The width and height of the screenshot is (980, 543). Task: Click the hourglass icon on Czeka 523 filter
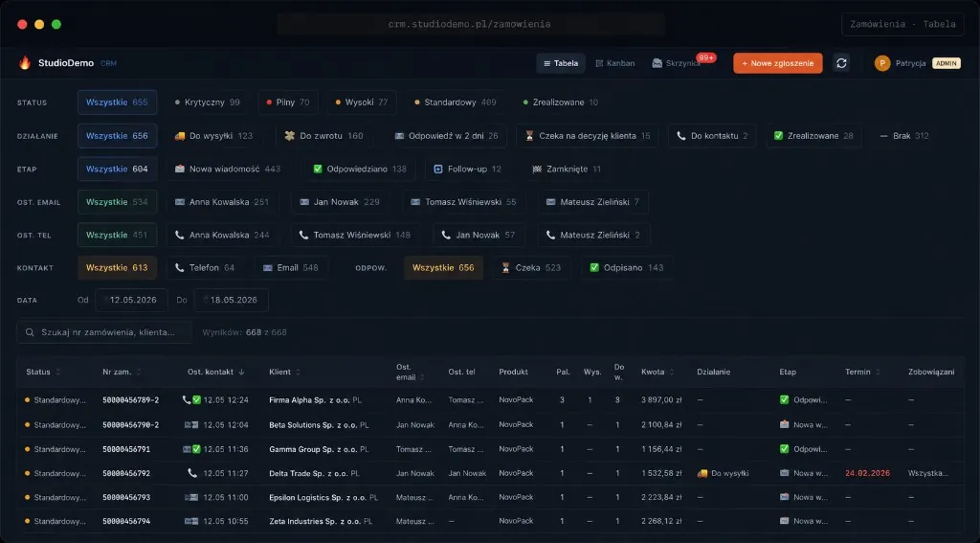pyautogui.click(x=505, y=268)
